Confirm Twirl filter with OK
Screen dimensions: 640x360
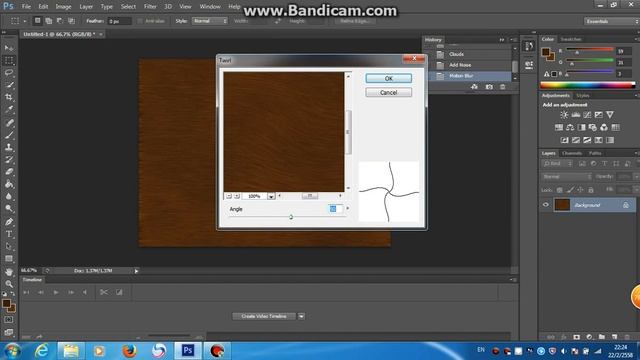(x=389, y=78)
